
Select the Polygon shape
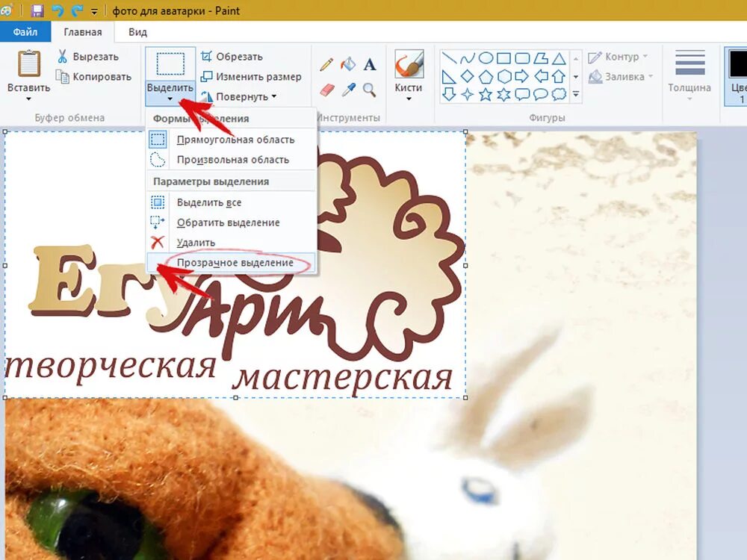540,58
